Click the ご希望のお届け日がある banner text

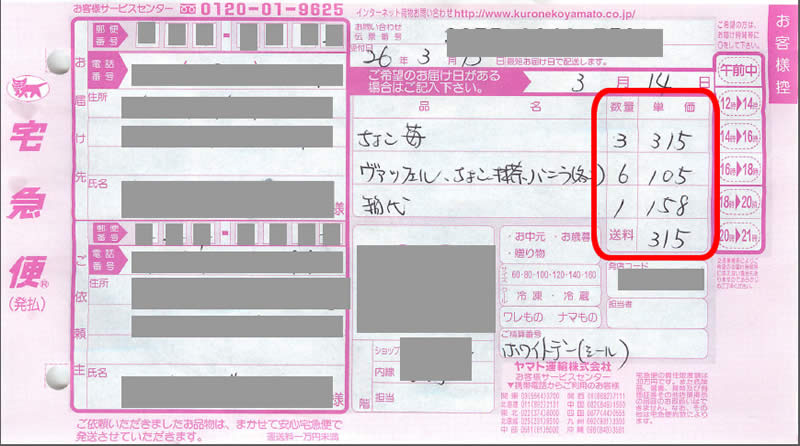[435, 76]
